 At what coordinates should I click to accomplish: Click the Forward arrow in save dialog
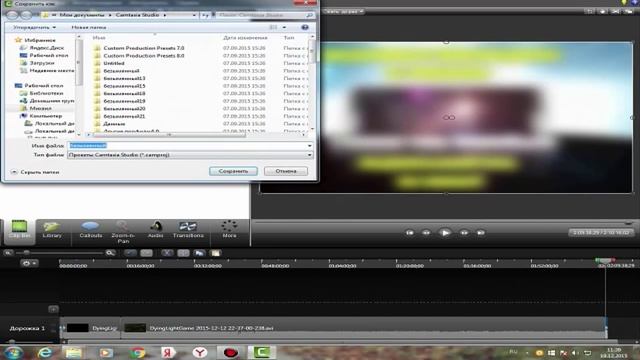27,15
